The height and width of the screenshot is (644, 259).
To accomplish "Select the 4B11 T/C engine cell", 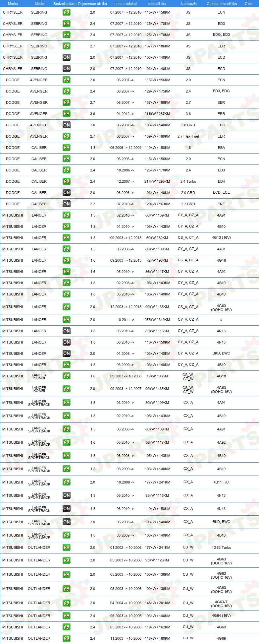I will [221, 482].
